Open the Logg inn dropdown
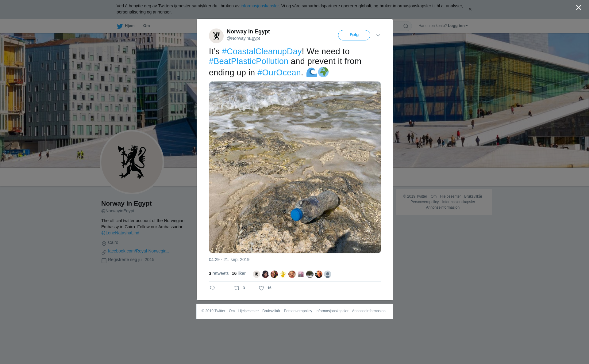The height and width of the screenshot is (364, 589). [458, 26]
